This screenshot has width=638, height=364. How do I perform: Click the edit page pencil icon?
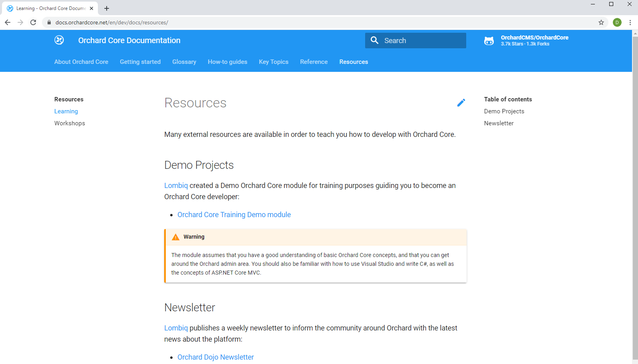tap(461, 103)
